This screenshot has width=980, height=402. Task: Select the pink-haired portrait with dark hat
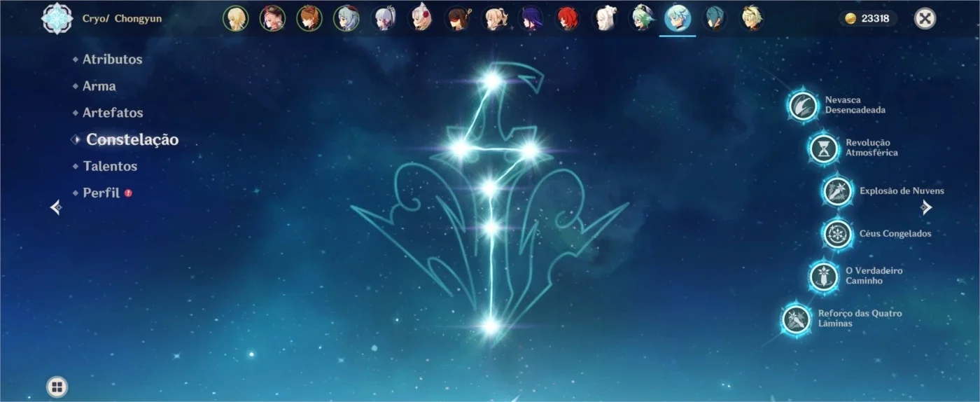272,18
